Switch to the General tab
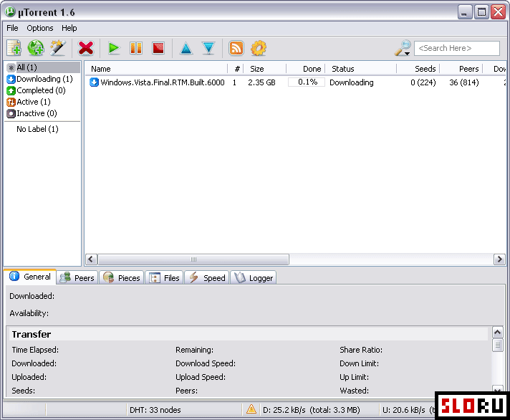The image size is (510, 420). pyautogui.click(x=30, y=277)
